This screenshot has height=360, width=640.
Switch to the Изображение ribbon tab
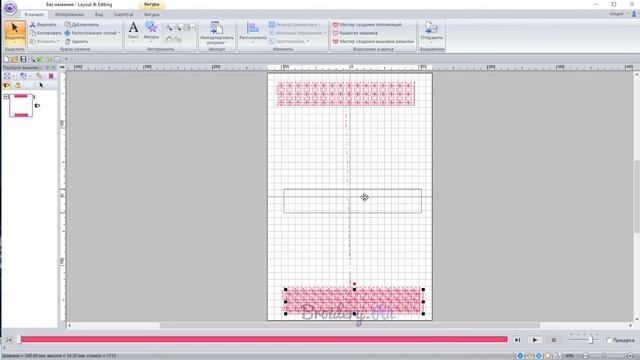pos(69,14)
